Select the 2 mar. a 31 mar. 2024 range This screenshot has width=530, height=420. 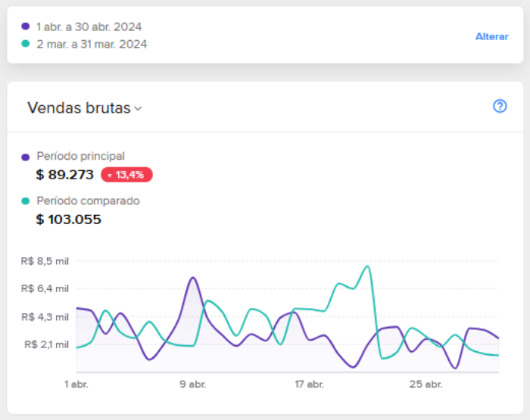pos(92,44)
